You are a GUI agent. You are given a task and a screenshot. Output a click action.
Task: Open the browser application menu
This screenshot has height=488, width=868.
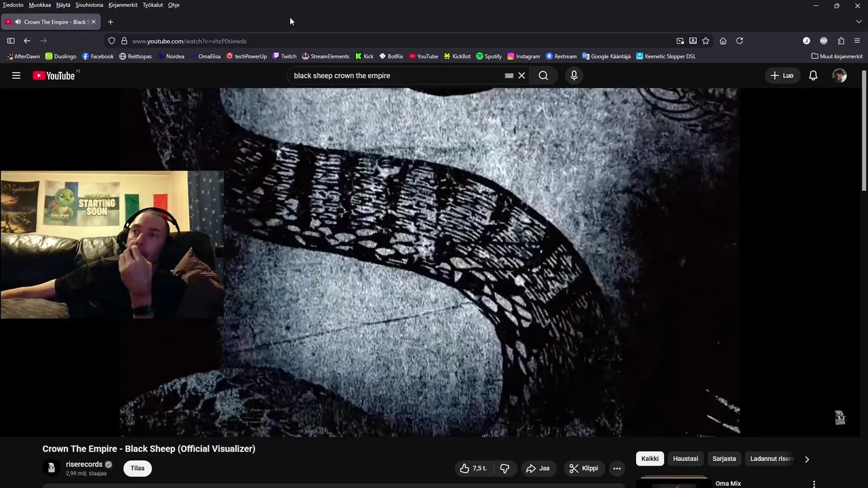coord(857,41)
